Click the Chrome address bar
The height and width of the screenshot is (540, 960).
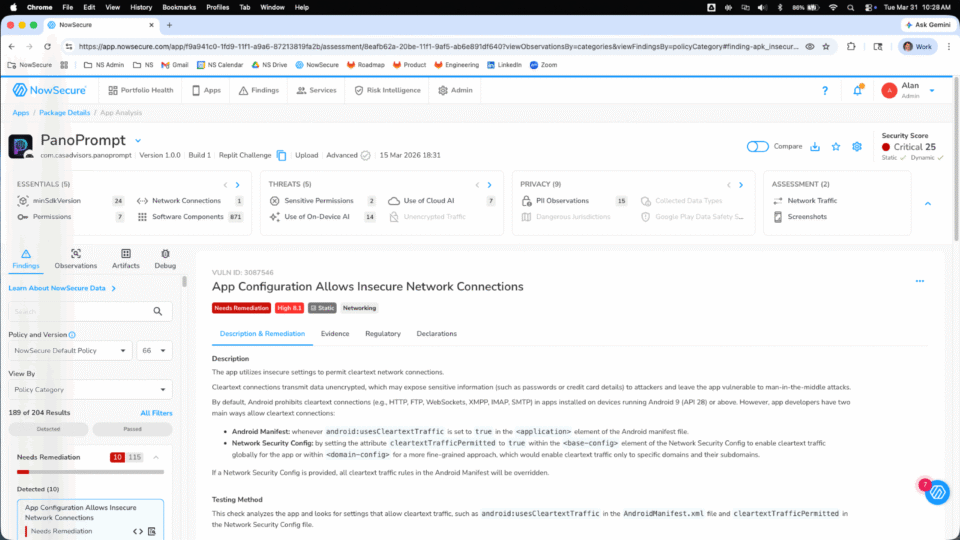(x=438, y=47)
